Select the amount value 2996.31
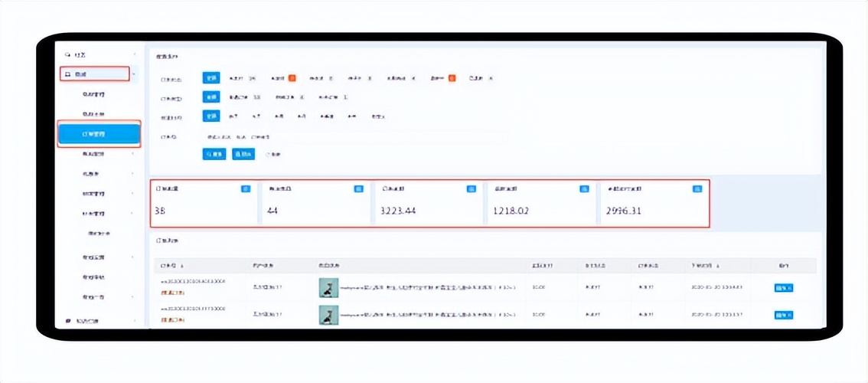The width and height of the screenshot is (868, 383). [x=624, y=211]
